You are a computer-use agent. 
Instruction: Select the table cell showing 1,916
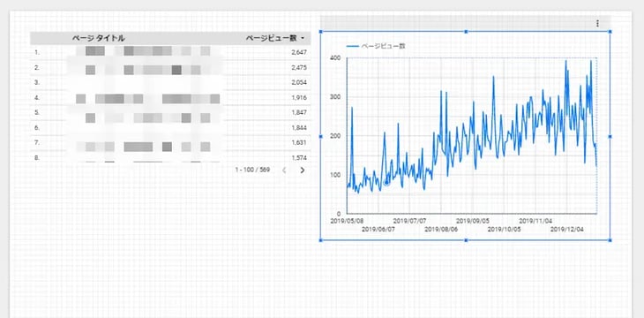coord(299,97)
